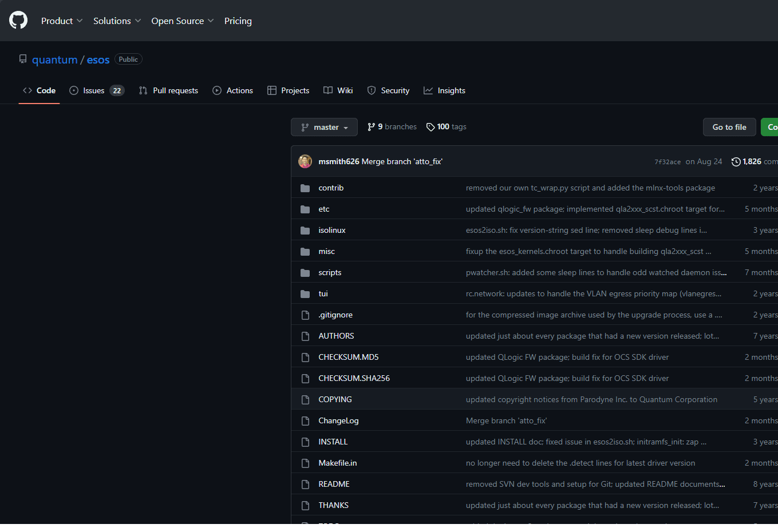Expand the Open Source menu

coord(182,21)
